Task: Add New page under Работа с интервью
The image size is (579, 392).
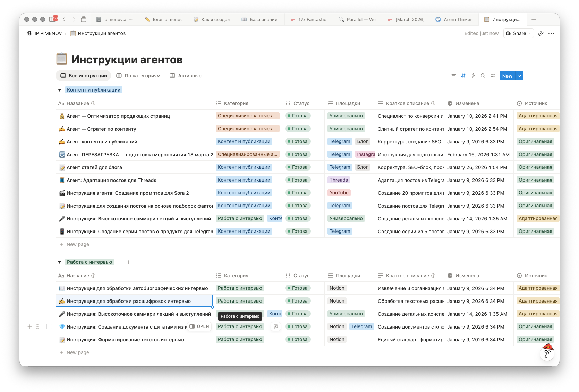Action: click(x=78, y=352)
